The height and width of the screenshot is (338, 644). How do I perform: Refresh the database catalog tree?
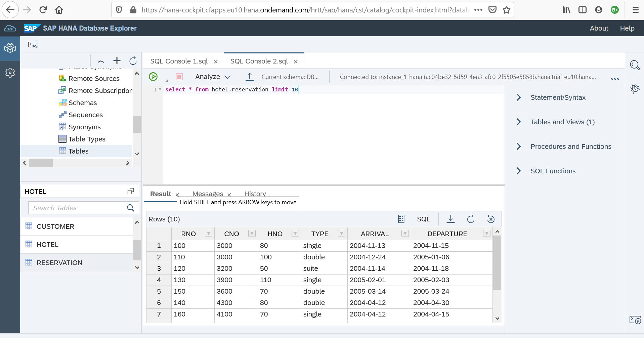coord(133,61)
